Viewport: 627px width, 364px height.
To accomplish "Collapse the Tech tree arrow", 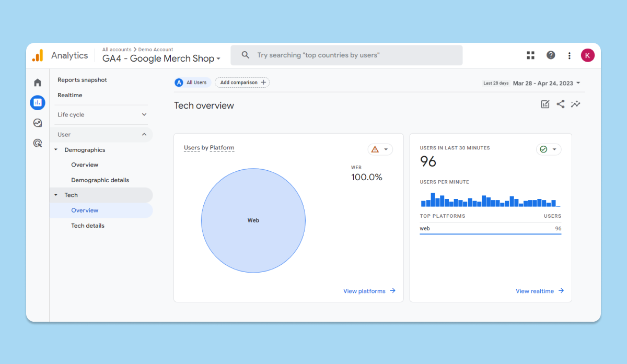I will tap(56, 195).
